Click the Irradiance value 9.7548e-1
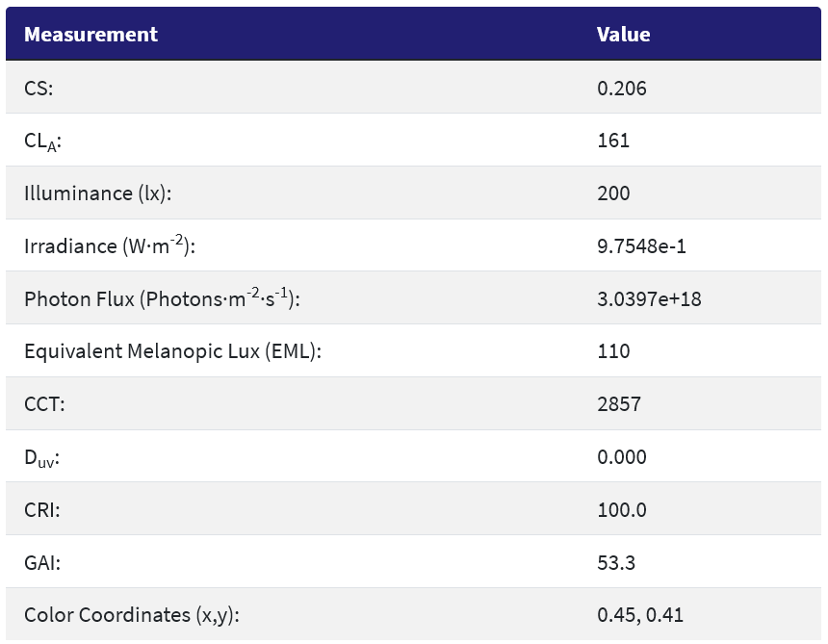This screenshot has height=644, width=828. tap(641, 246)
